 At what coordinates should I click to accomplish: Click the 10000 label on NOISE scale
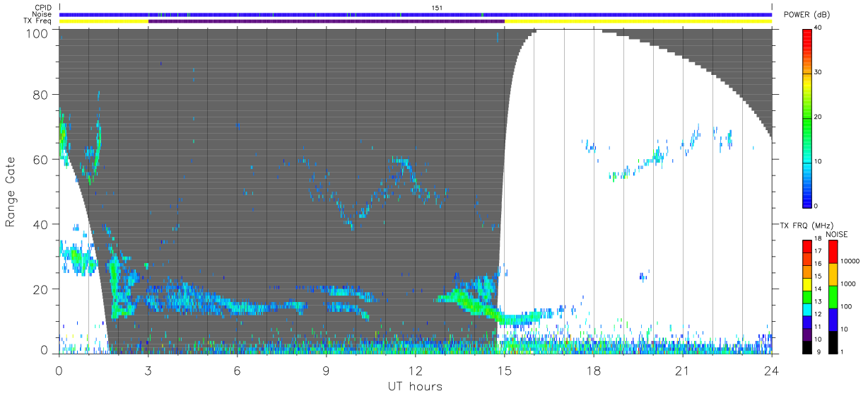pos(851,261)
